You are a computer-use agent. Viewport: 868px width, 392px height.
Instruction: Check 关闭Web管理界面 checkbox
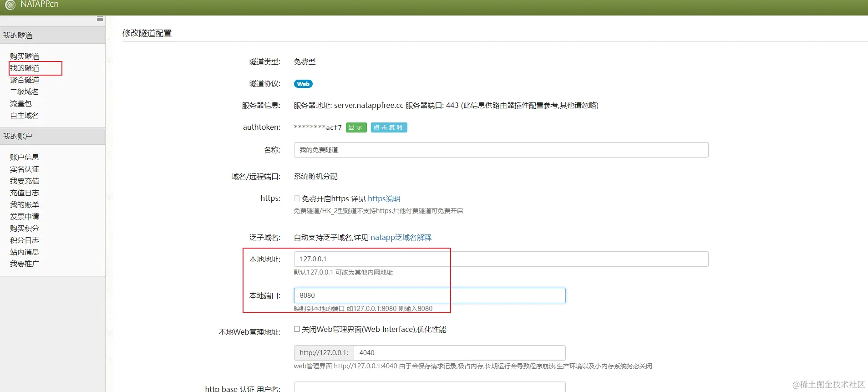297,329
